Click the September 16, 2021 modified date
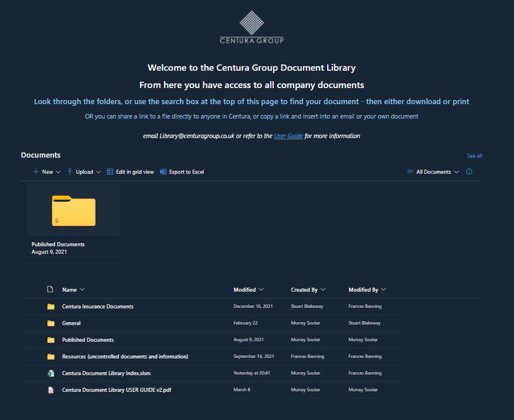Image resolution: width=514 pixels, height=420 pixels. (254, 356)
